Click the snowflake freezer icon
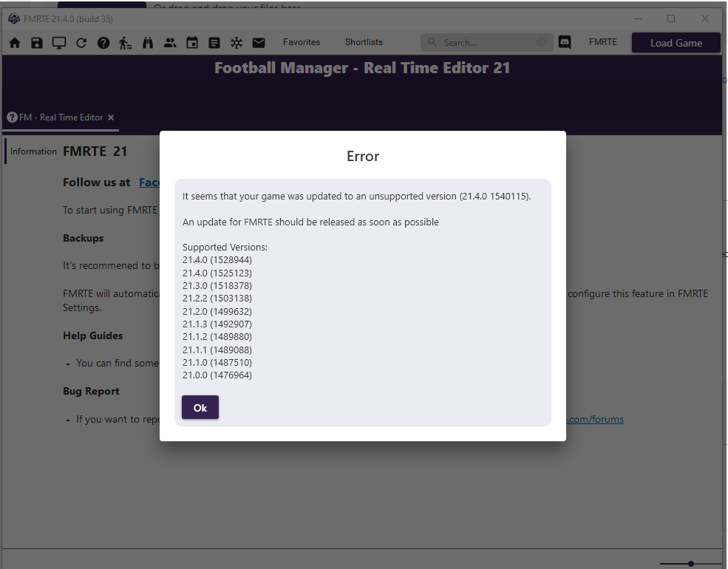The image size is (728, 569). (237, 43)
